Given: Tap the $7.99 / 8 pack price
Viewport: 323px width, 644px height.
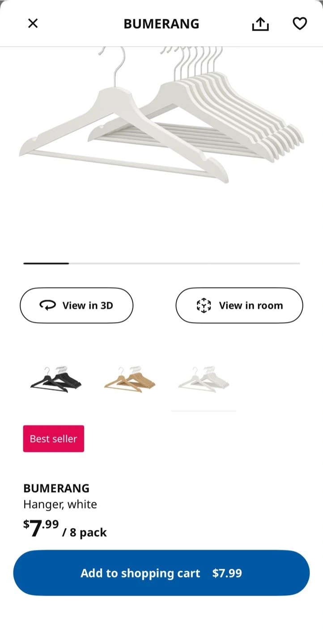Looking at the screenshot, I should [65, 529].
